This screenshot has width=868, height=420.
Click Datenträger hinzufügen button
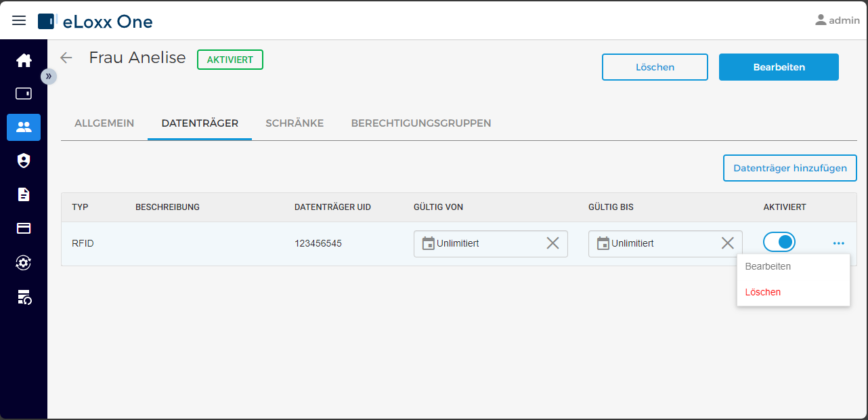click(x=790, y=168)
